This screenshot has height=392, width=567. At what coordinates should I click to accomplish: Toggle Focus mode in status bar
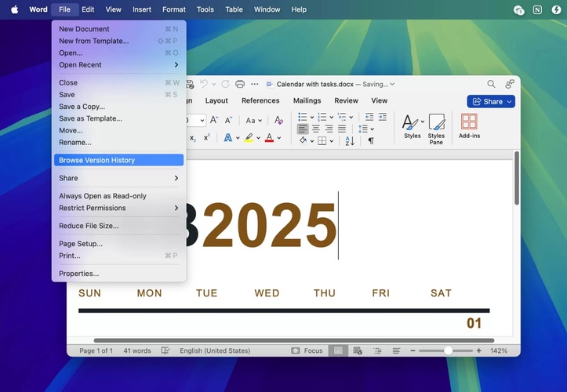point(307,350)
